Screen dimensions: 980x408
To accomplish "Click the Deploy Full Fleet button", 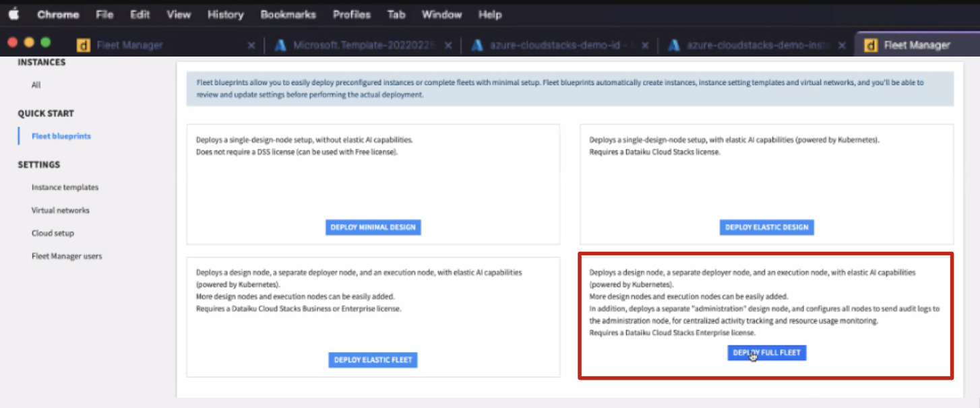I will click(x=766, y=353).
